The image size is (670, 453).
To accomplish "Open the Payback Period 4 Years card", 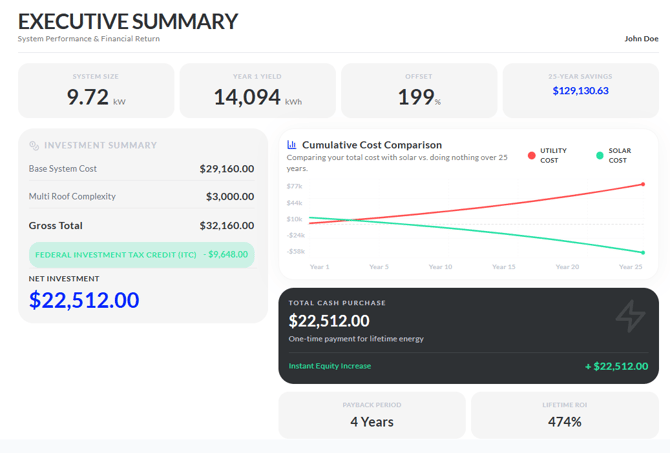I will (372, 415).
